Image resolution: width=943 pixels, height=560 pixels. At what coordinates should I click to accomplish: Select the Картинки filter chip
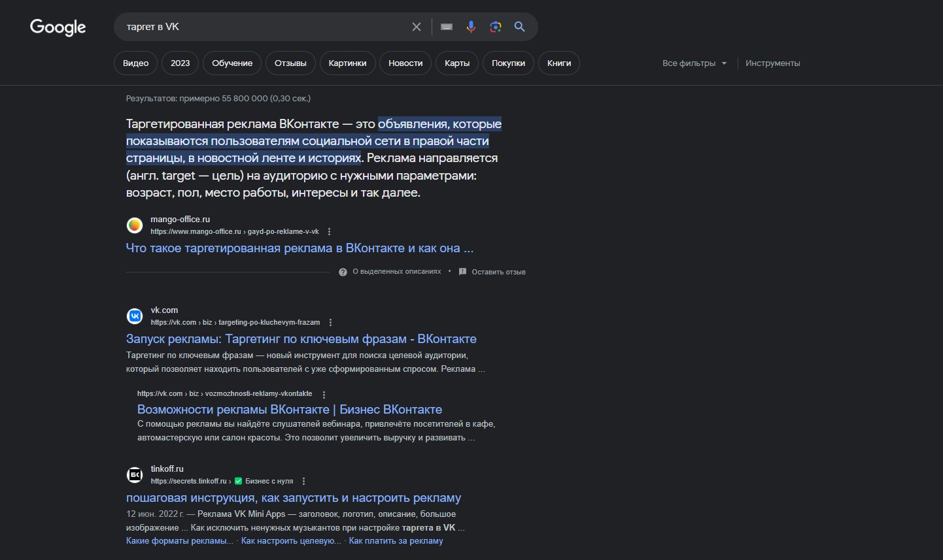coord(348,63)
